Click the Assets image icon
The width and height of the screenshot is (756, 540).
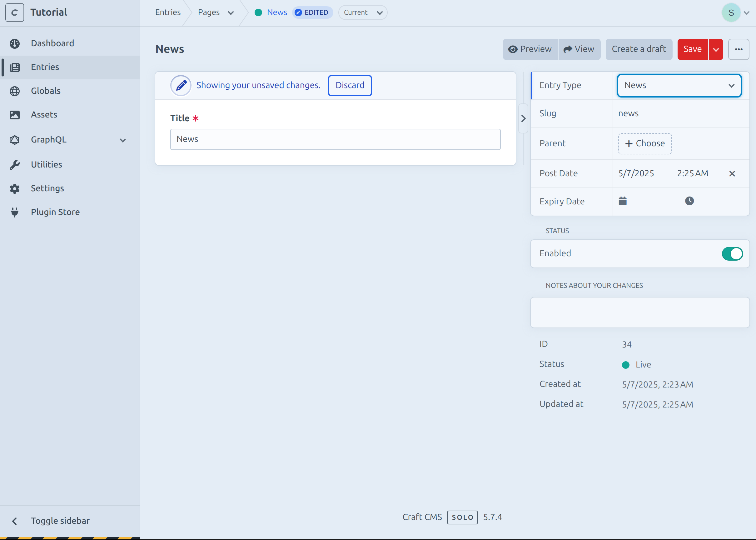tap(15, 115)
